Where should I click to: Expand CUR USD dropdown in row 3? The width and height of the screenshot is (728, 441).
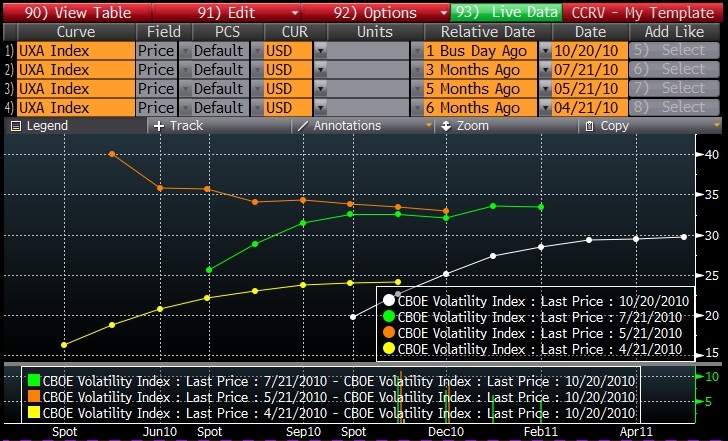tap(320, 88)
